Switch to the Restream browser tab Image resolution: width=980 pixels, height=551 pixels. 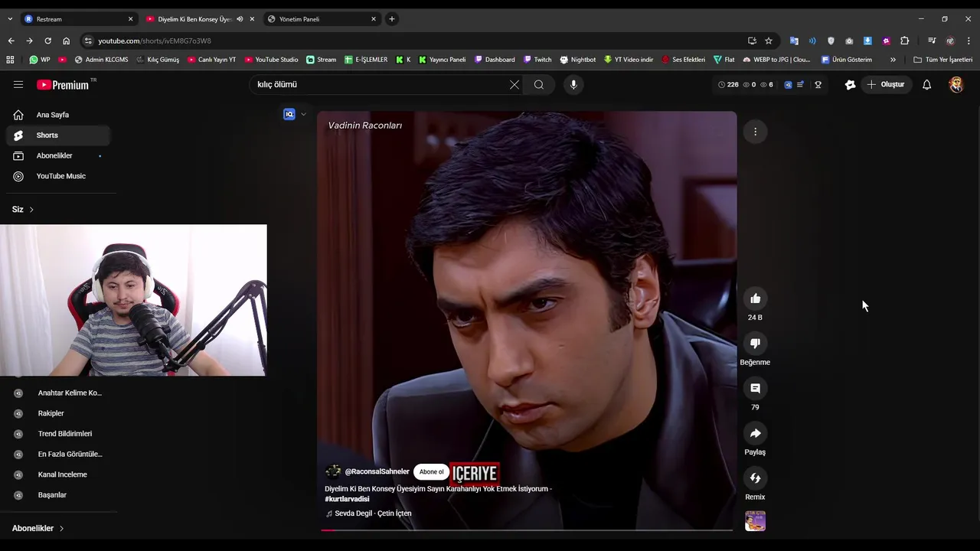[x=77, y=19]
